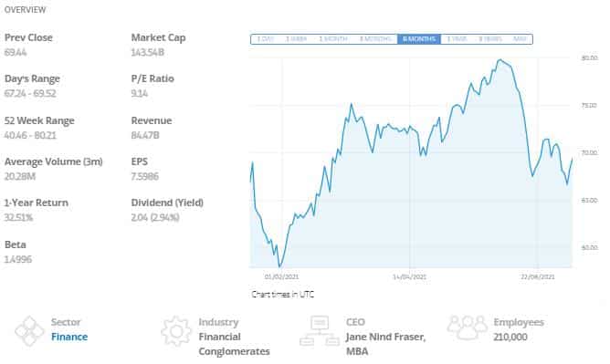Click the 75.00 price axis label

[x=589, y=105]
